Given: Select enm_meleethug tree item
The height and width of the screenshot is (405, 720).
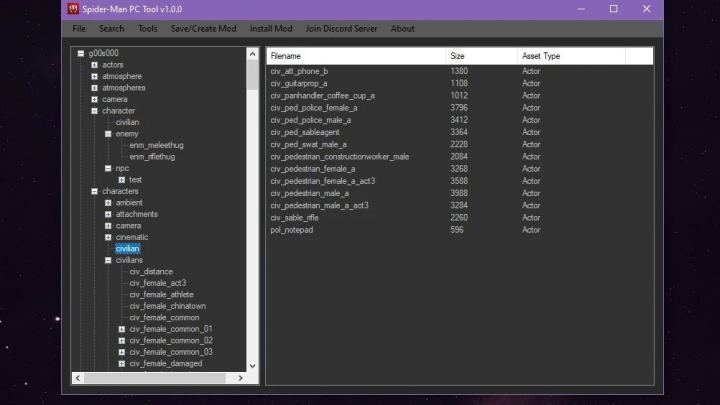Looking at the screenshot, I should (x=157, y=145).
